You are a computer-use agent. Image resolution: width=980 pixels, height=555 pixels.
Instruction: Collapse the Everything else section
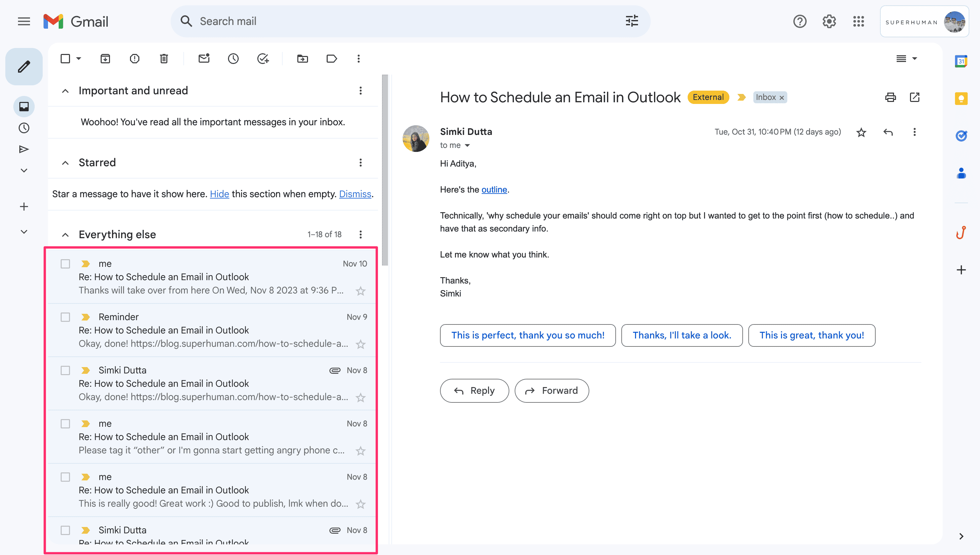pyautogui.click(x=65, y=234)
